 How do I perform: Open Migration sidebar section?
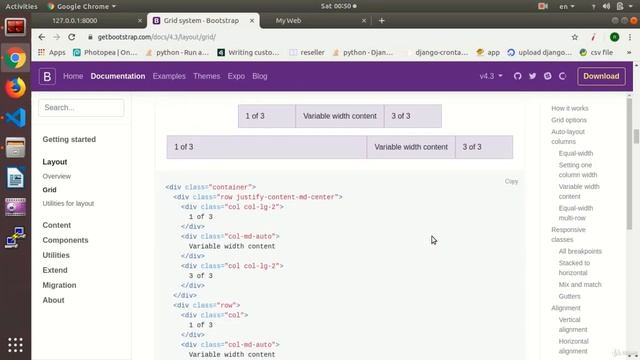(59, 285)
